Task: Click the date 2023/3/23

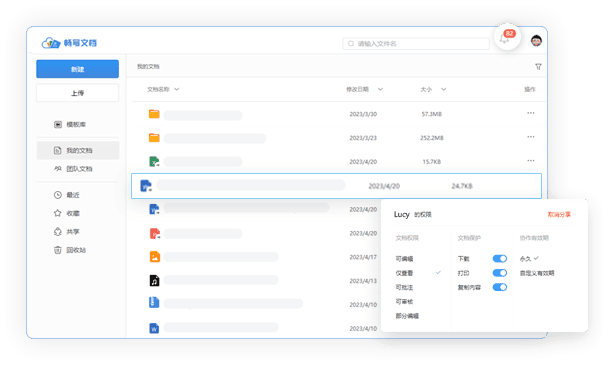Action: 363,138
